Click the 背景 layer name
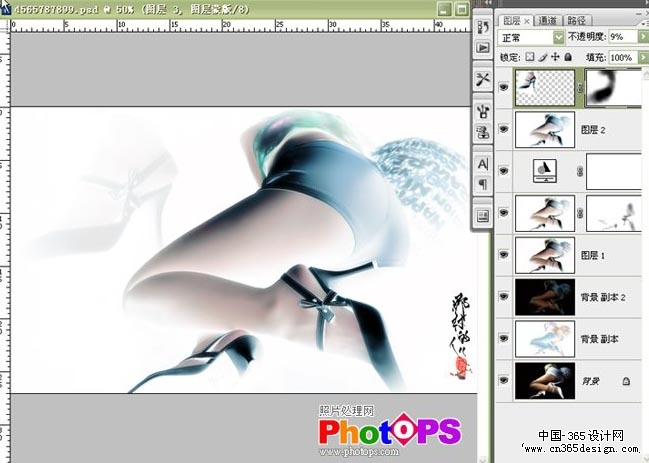The height and width of the screenshot is (463, 649). coord(591,381)
